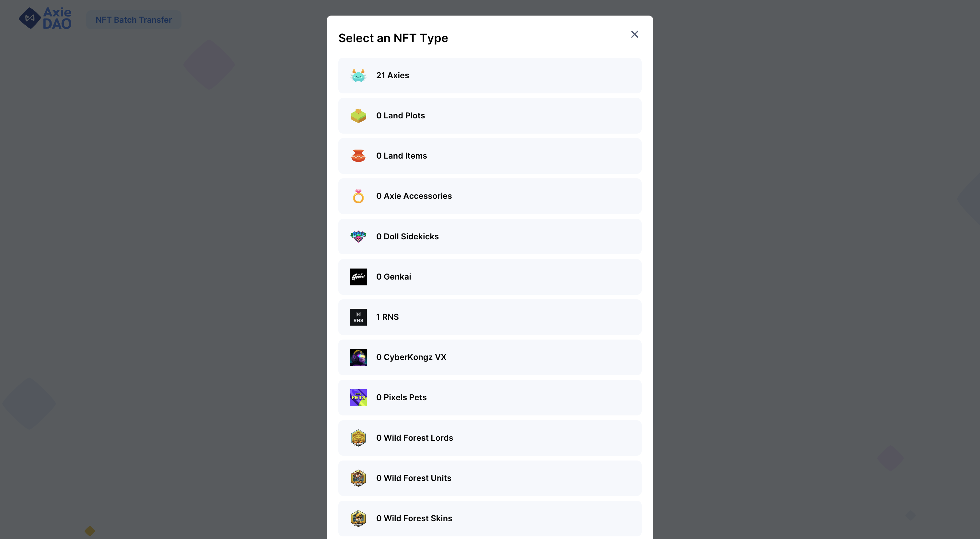
Task: Click the Pixels Pets icon
Action: (x=358, y=397)
